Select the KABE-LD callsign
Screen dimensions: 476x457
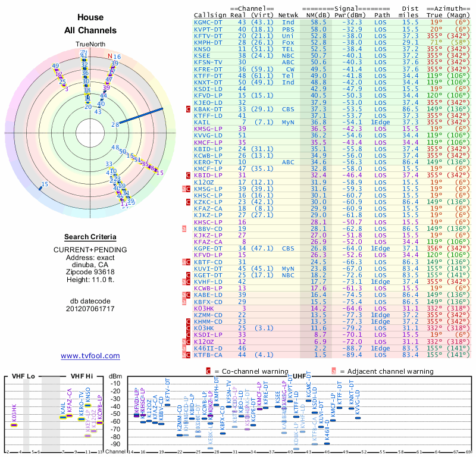pyautogui.click(x=208, y=295)
